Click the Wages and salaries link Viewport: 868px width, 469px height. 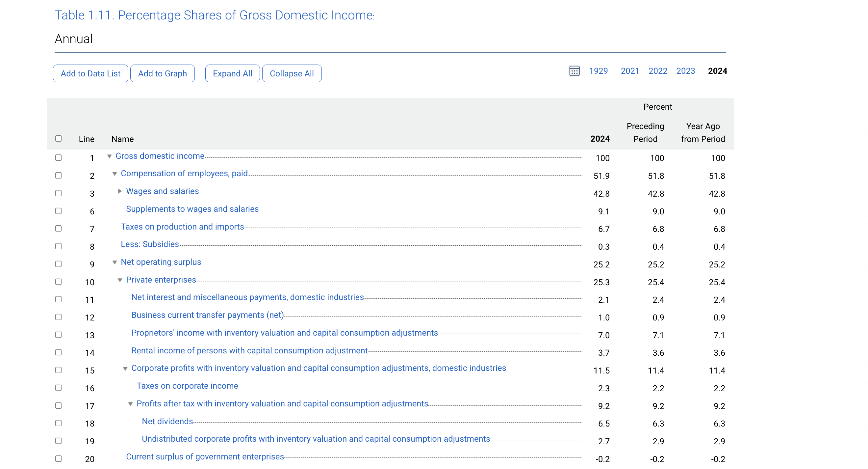click(163, 191)
